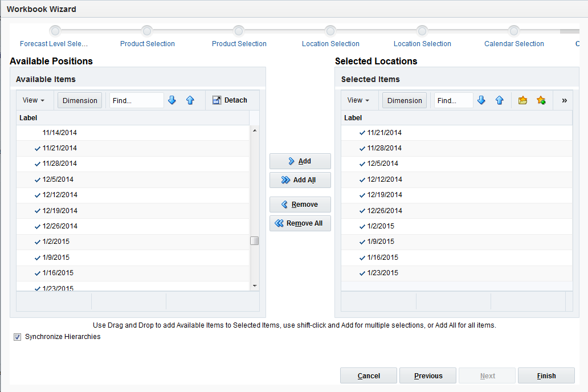The width and height of the screenshot is (588, 392).
Task: Select 12/26/2014 in Available Items
Action: [x=133, y=226]
